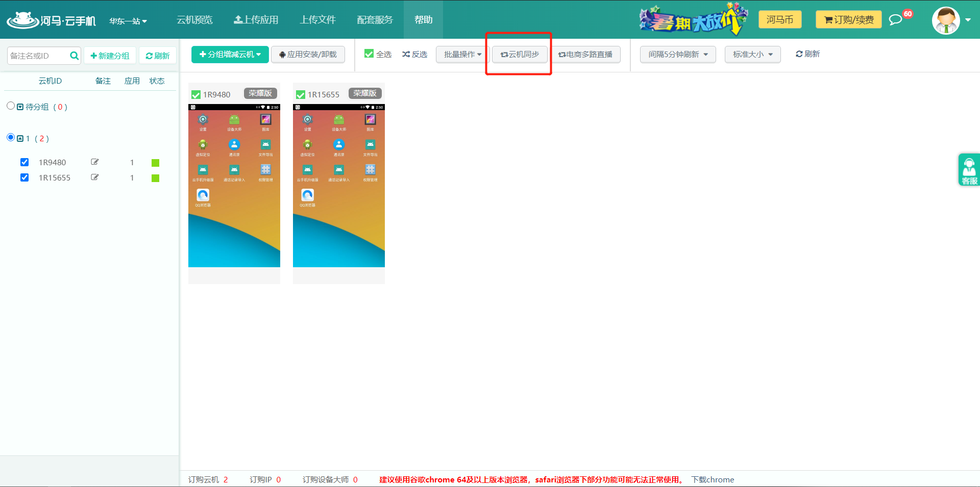Open 权限管理 icon on phone 1R9480
This screenshot has height=487, width=980.
tap(265, 170)
